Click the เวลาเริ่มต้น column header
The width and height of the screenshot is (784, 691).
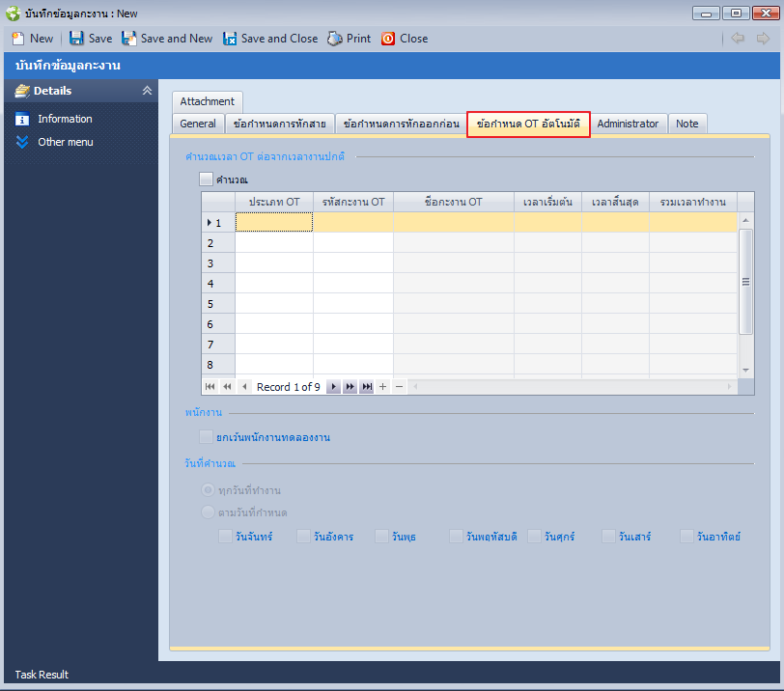point(547,202)
